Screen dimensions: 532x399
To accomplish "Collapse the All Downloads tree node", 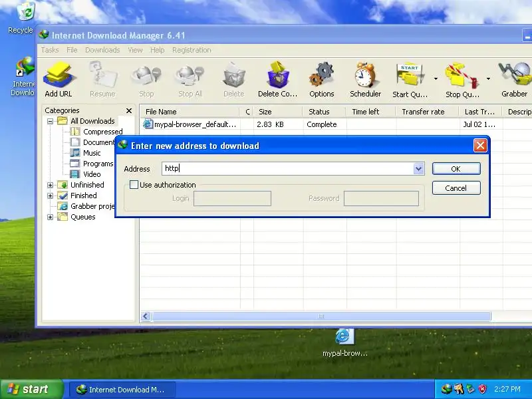I will tap(51, 121).
